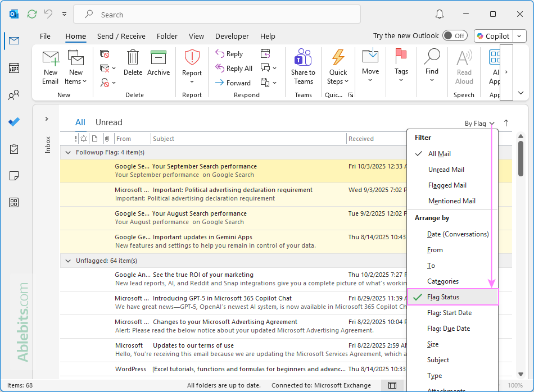The width and height of the screenshot is (534, 392).
Task: Arrange by Date (Conversations)
Action: (452, 234)
